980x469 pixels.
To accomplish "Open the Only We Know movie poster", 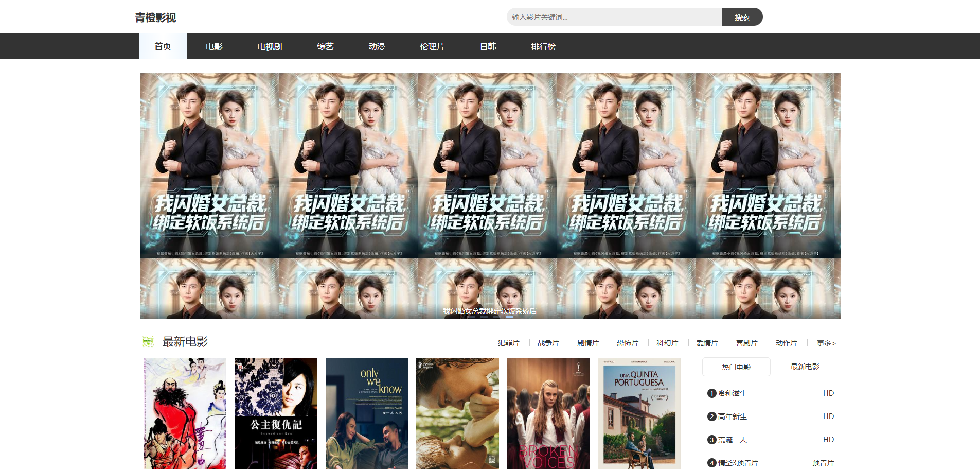I will pos(367,413).
